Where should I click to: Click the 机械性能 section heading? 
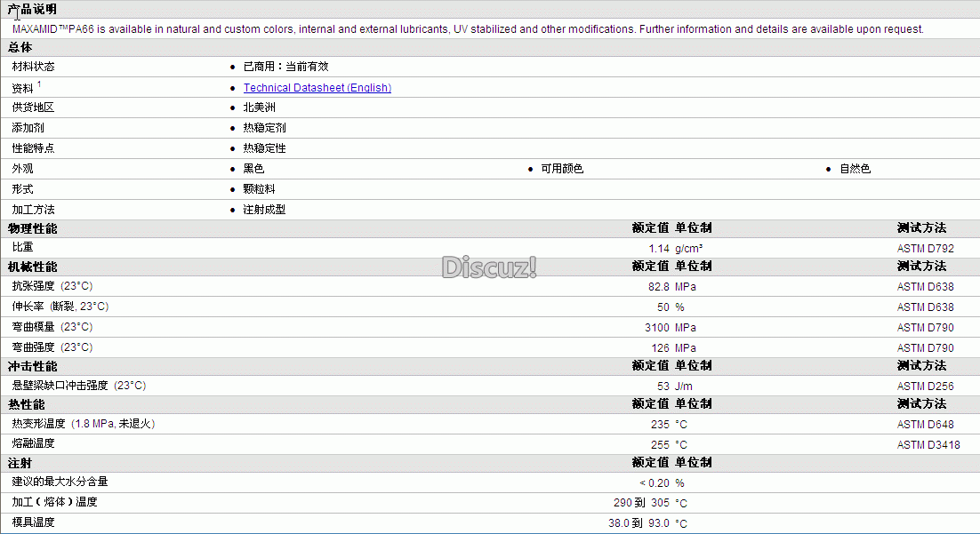(x=33, y=267)
